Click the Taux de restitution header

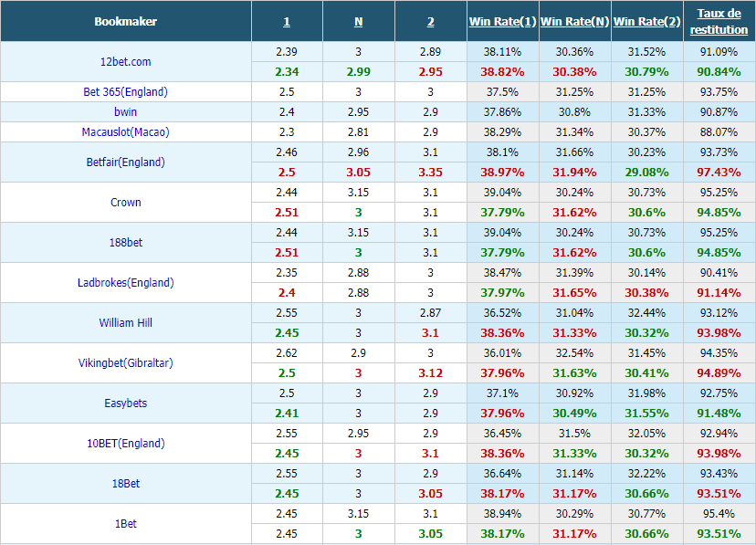click(x=719, y=21)
